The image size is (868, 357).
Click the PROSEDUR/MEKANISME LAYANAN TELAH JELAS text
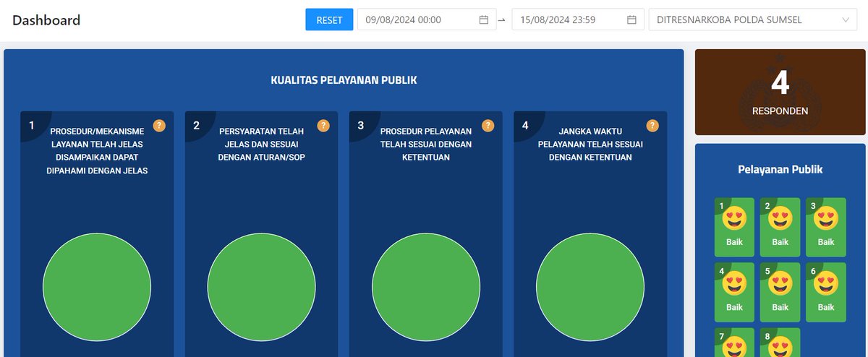click(97, 151)
